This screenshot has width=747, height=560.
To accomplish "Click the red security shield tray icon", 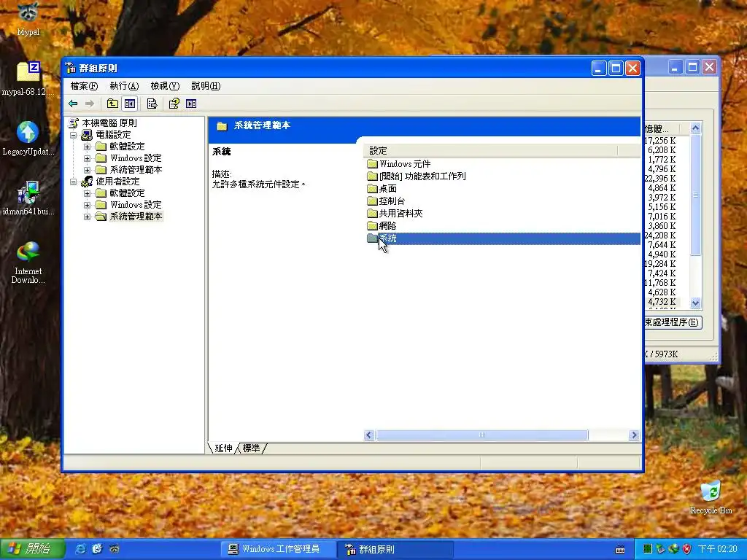I will click(x=686, y=549).
